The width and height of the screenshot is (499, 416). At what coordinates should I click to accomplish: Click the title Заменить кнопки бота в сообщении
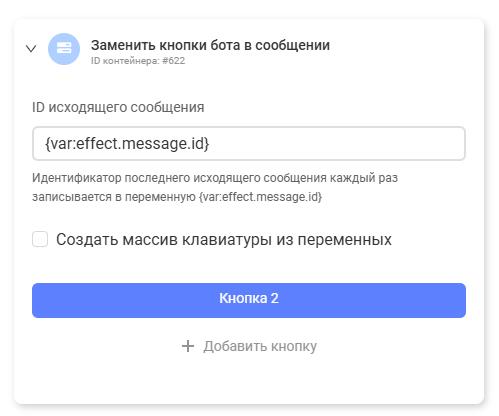[211, 45]
